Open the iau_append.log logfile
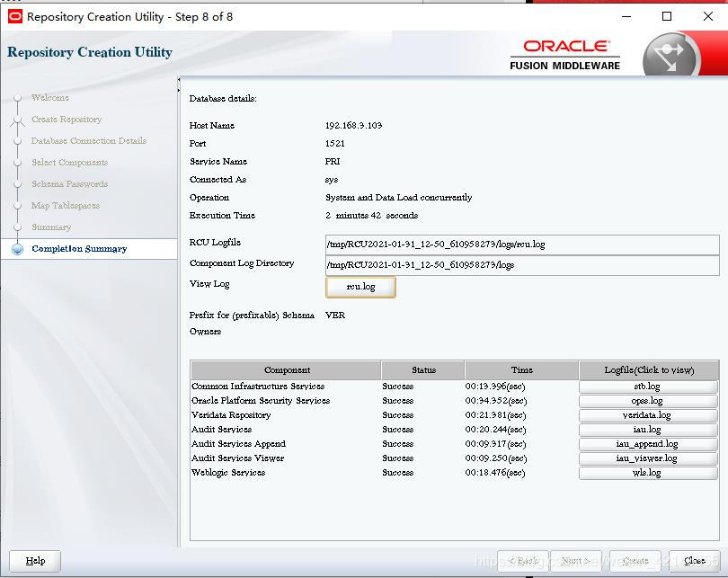728x578 pixels. point(648,444)
